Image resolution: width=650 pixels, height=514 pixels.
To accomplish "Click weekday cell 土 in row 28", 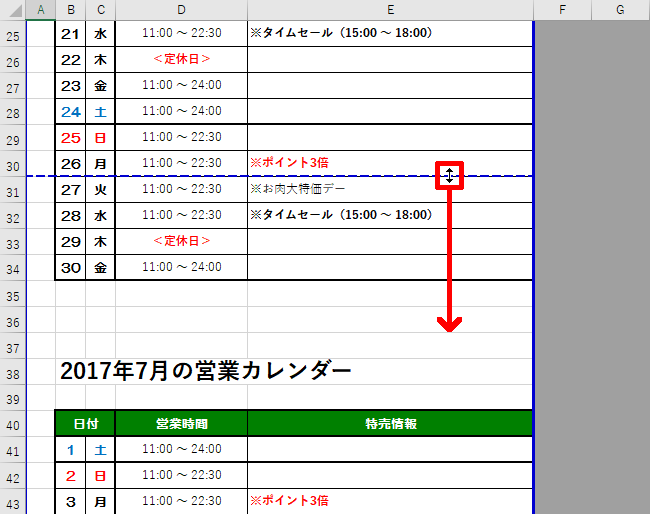I will pyautogui.click(x=100, y=112).
